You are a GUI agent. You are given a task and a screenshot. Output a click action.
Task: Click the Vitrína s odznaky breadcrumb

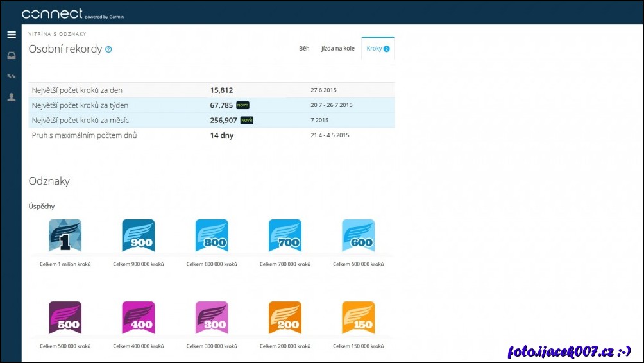pos(58,34)
